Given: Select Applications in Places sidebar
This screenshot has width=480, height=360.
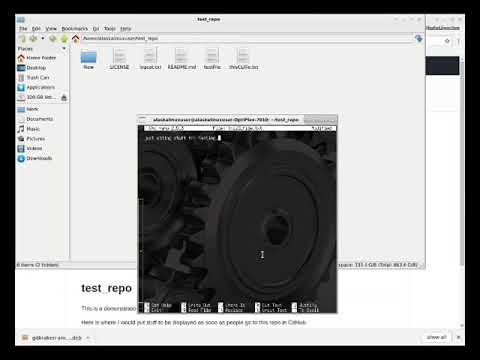Looking at the screenshot, I should coord(36,87).
